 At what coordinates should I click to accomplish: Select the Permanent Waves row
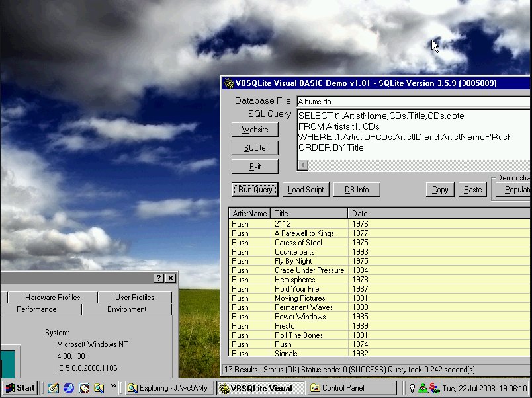click(379, 307)
